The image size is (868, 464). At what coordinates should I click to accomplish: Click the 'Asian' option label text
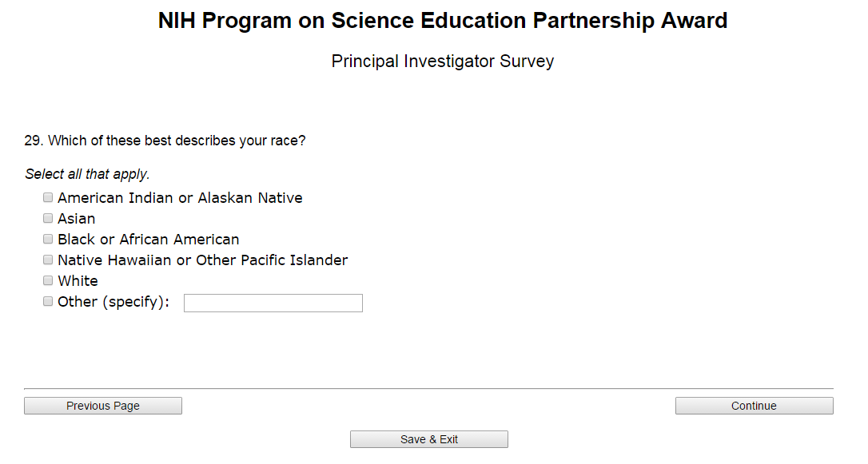77,219
